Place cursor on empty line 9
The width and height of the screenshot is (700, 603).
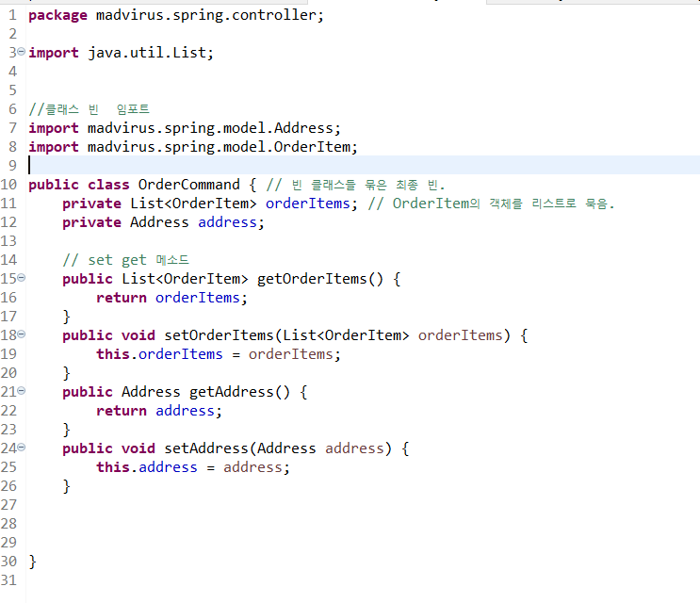pyautogui.click(x=363, y=166)
